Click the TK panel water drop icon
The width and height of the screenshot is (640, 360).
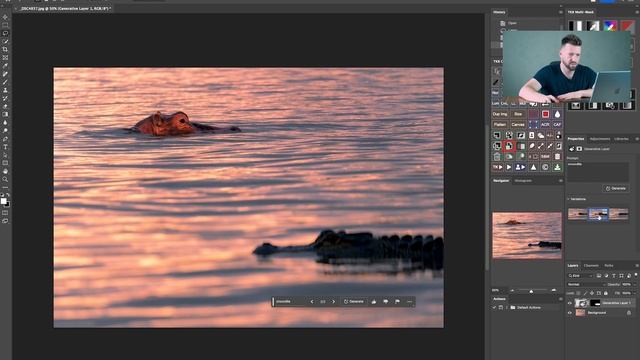pyautogui.click(x=557, y=114)
